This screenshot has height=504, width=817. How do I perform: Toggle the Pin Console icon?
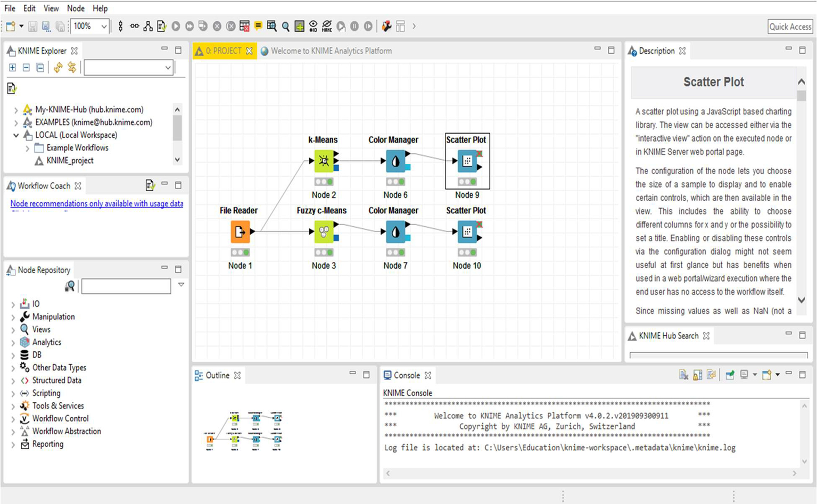pos(730,375)
